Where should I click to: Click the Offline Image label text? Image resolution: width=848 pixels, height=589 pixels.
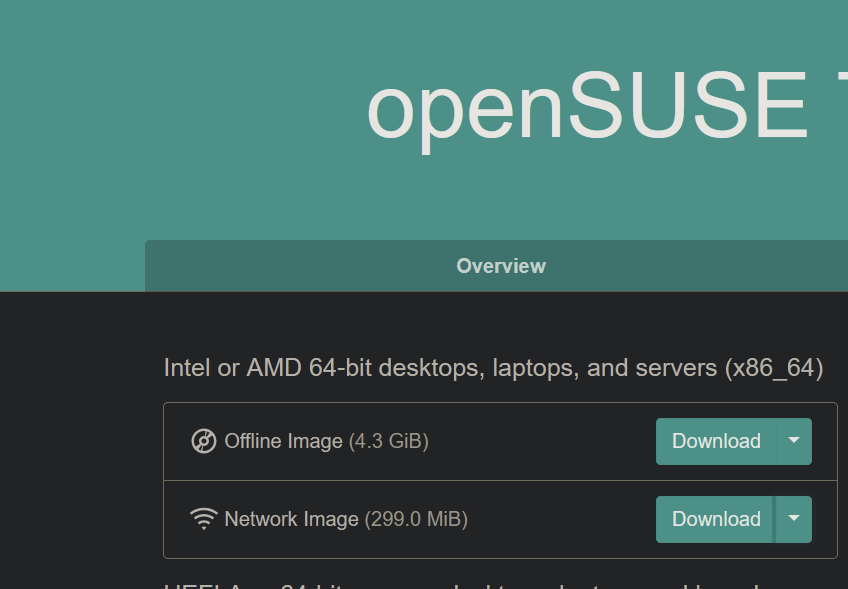(x=283, y=441)
